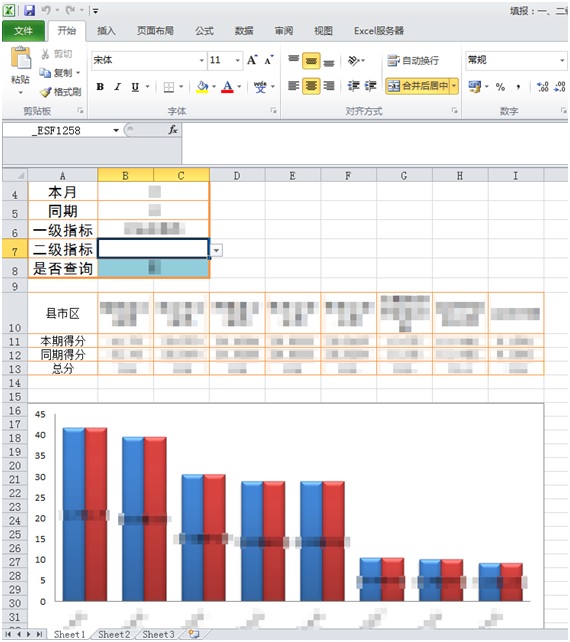Click the Paste clipboard icon
Screen dimensions: 570x642
click(20, 58)
